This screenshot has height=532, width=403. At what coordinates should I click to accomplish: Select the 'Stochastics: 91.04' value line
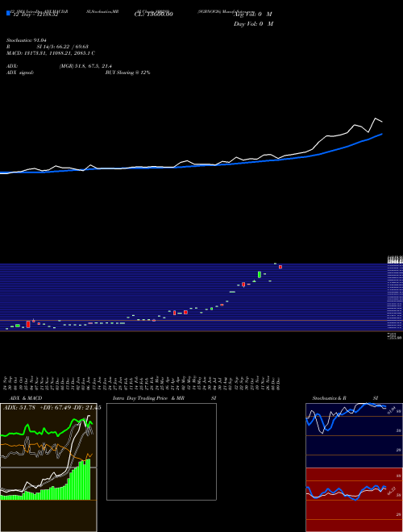[26, 40]
